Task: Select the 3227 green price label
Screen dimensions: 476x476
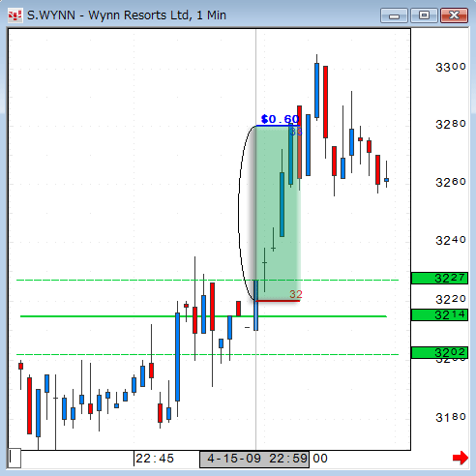Action: 439,278
